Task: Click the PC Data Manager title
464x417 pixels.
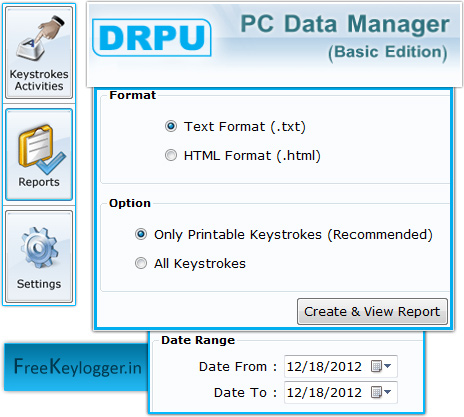Action: (345, 24)
